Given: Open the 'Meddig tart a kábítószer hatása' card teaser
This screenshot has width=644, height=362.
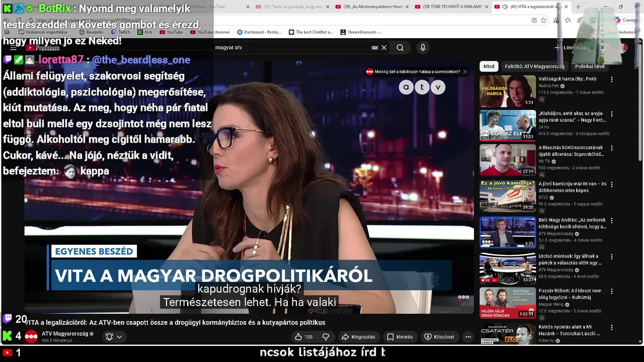Looking at the screenshot, I should (x=413, y=71).
